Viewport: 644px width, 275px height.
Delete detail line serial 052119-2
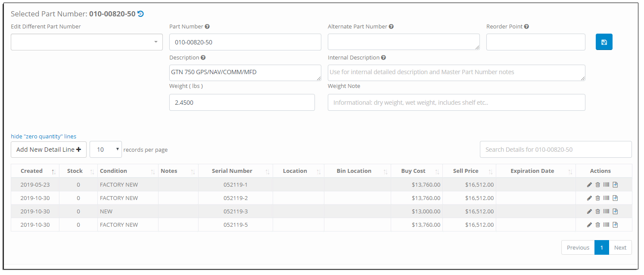point(597,198)
